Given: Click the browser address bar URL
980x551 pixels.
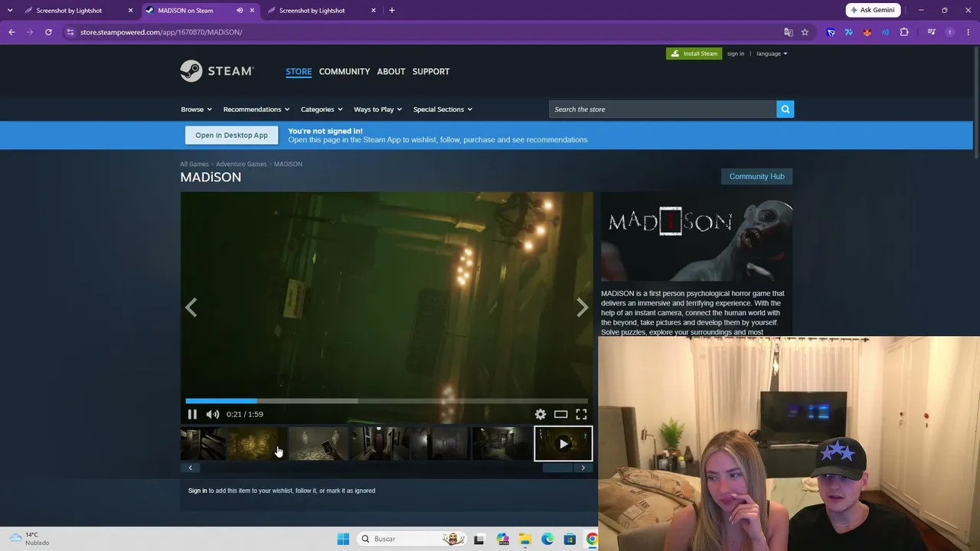Looking at the screenshot, I should (161, 32).
